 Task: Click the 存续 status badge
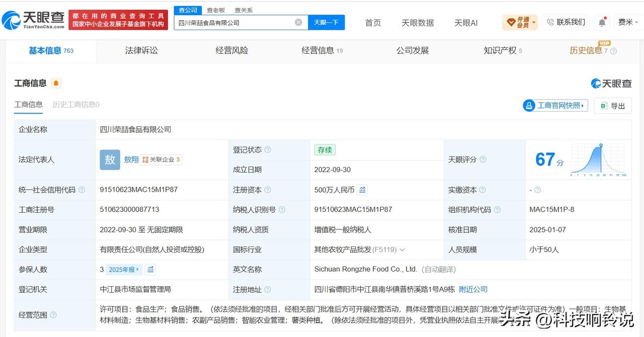[x=325, y=149]
